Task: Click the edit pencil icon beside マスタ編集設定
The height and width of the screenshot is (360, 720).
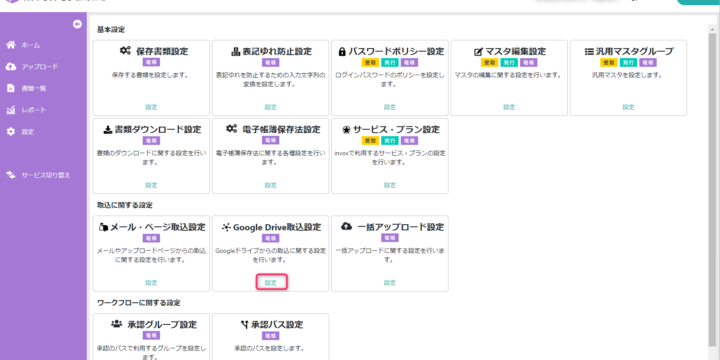Action: coord(478,52)
